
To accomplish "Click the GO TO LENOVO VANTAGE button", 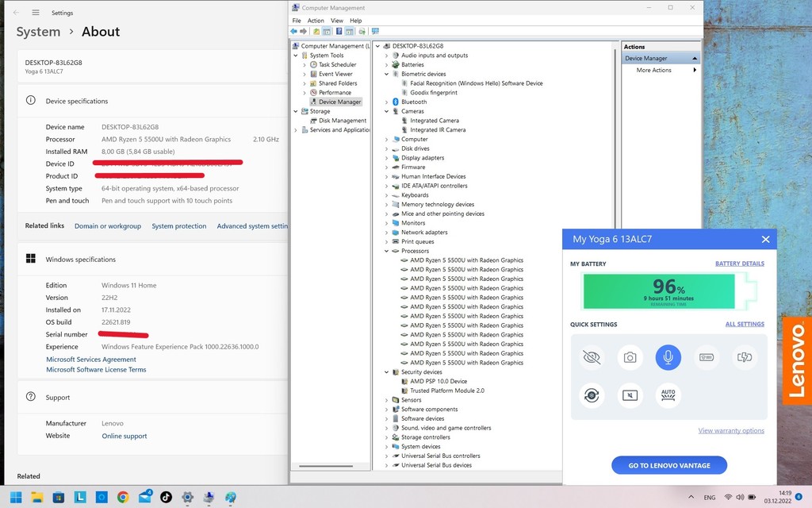I will point(669,465).
